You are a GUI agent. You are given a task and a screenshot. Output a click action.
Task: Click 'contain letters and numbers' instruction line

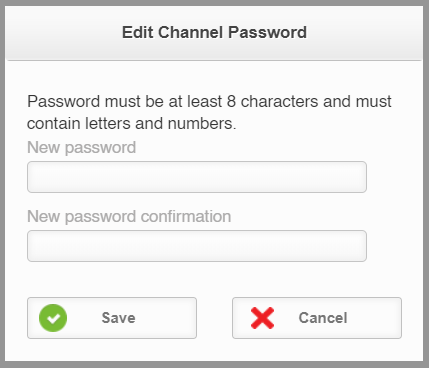[x=132, y=124]
